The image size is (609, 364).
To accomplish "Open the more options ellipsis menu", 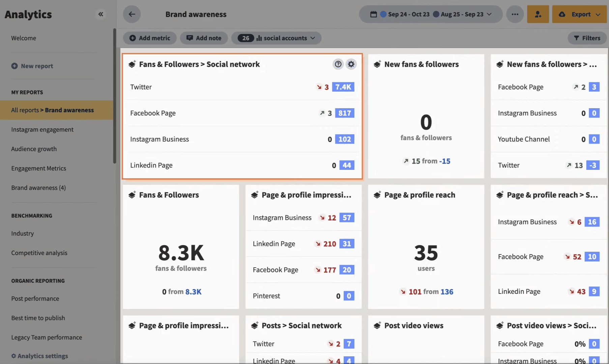I will point(515,14).
